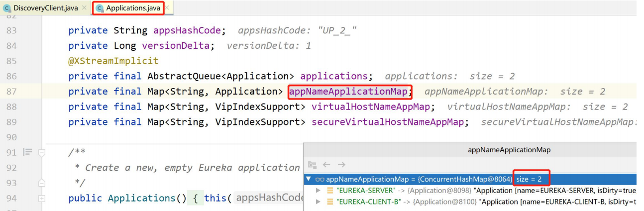Click the Applications() constructor name on line 94
Viewport: 644px width, 211px height.
tap(142, 198)
